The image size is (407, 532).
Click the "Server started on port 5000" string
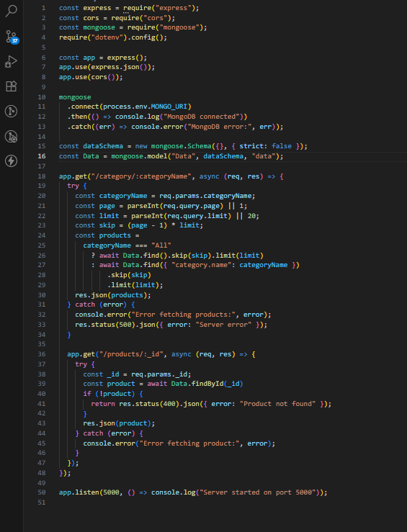click(258, 492)
